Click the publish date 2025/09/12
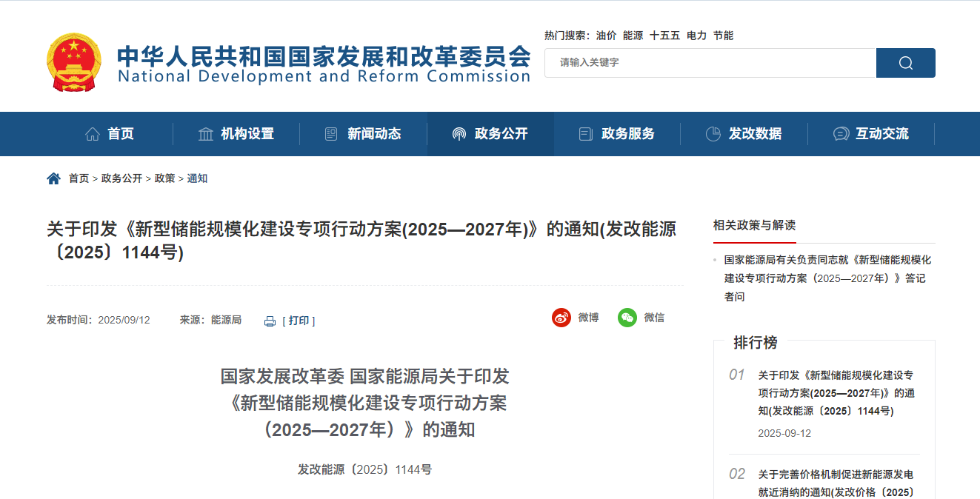Viewport: 980px width, 499px height. coord(124,321)
